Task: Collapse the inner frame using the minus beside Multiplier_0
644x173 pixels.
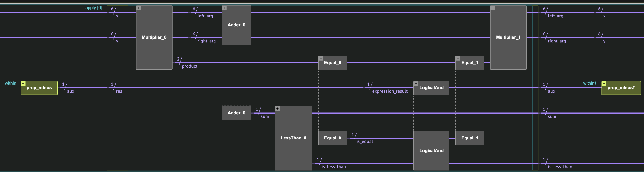Action: coord(130,8)
